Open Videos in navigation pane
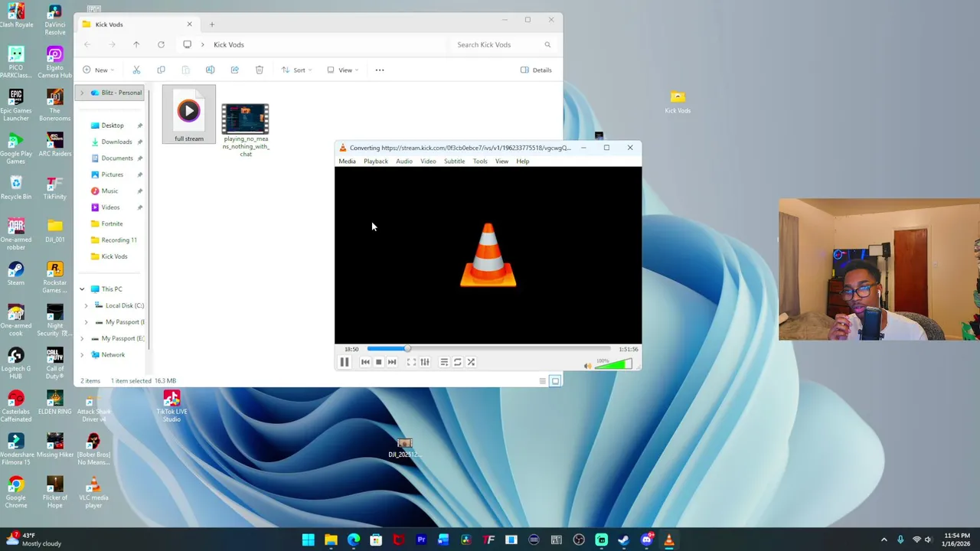 (x=110, y=207)
